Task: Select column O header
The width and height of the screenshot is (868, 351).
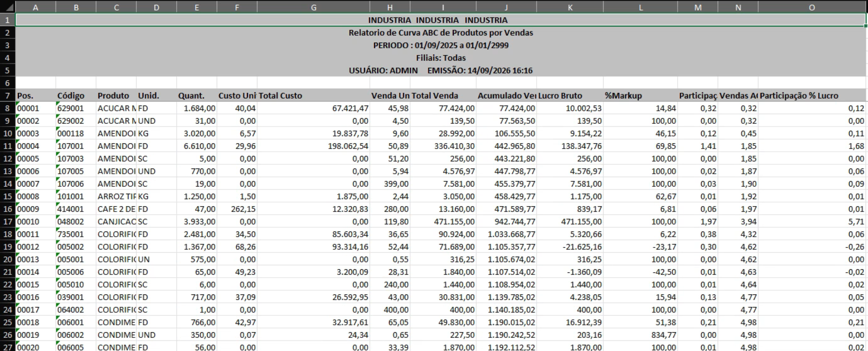Action: coord(812,7)
